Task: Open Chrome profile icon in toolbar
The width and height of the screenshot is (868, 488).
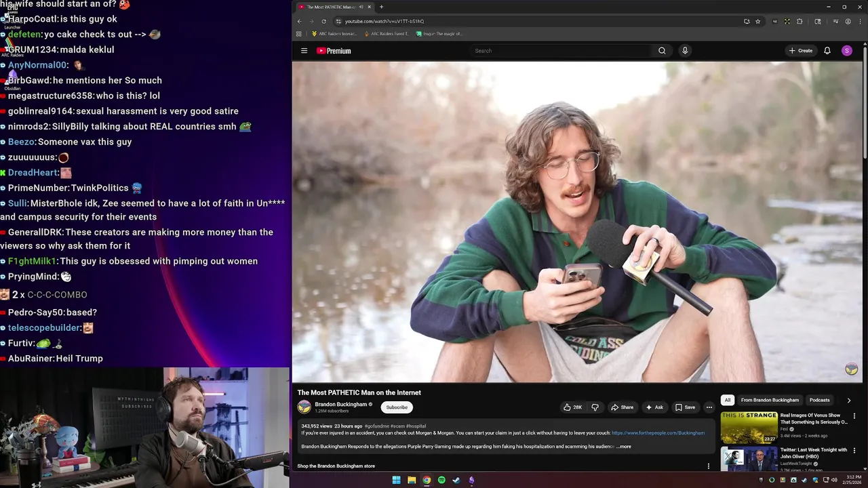Action: coord(848,21)
